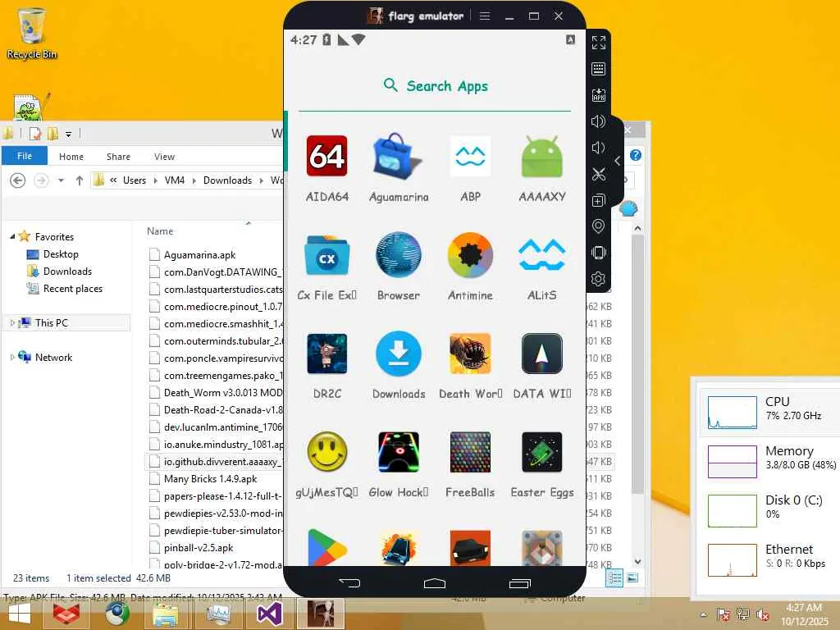Screen dimensions: 840x630
Task: Tap the Android home button
Action: pyautogui.click(x=435, y=583)
